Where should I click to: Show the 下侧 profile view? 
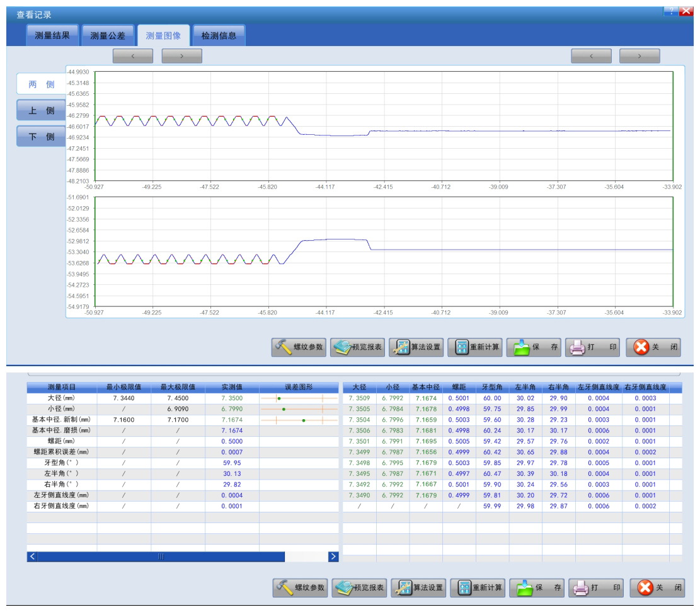(41, 137)
